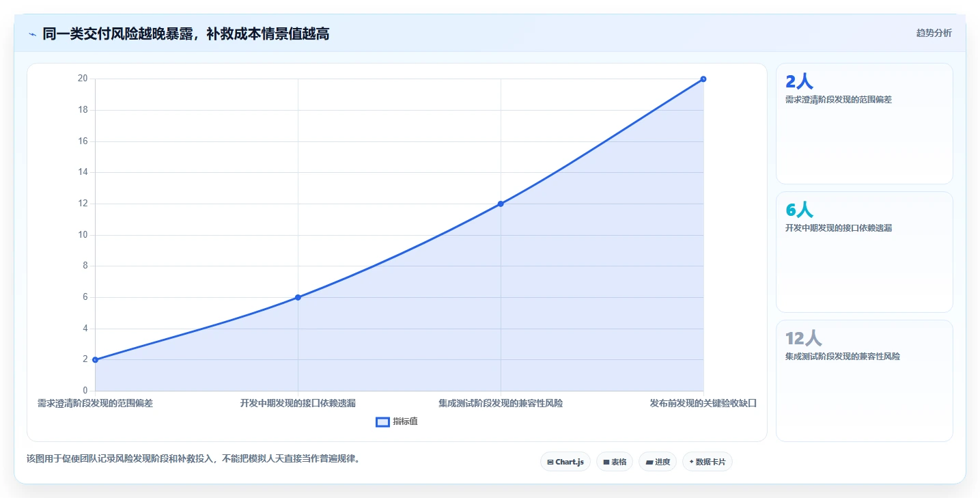This screenshot has width=980, height=498.
Task: Click x-axis label 开发中期发现的接口依赖遗漏
Action: pos(298,403)
